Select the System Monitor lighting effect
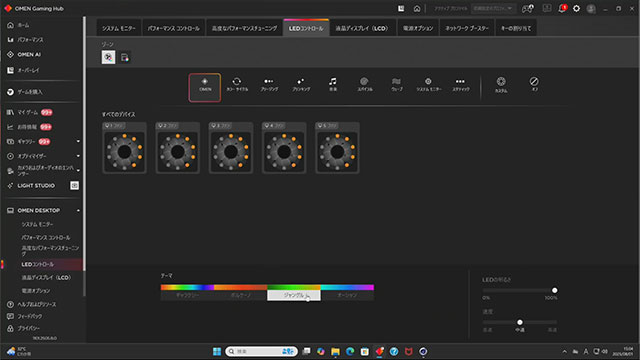This screenshot has width=640, height=360. click(429, 84)
